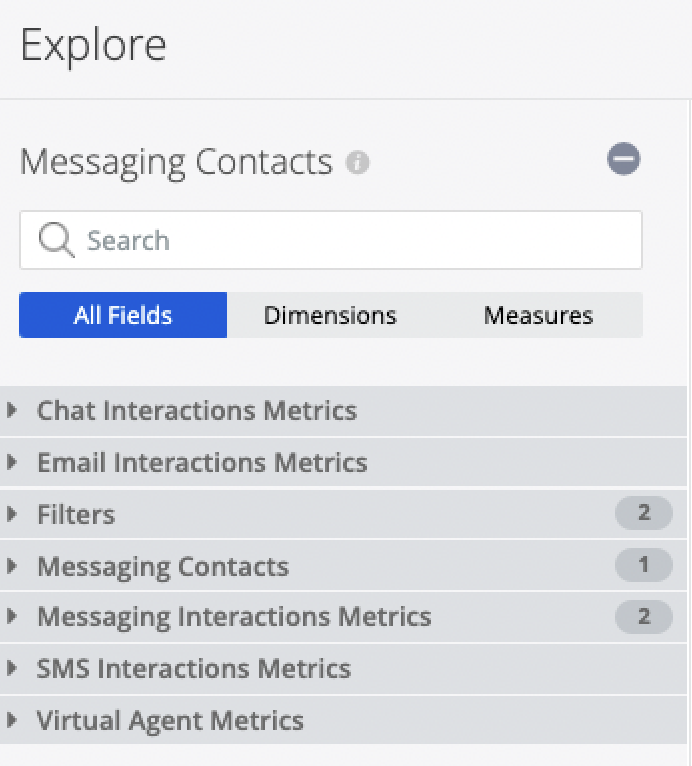Expand the Filters section arrow
The height and width of the screenshot is (766, 692).
tap(12, 514)
